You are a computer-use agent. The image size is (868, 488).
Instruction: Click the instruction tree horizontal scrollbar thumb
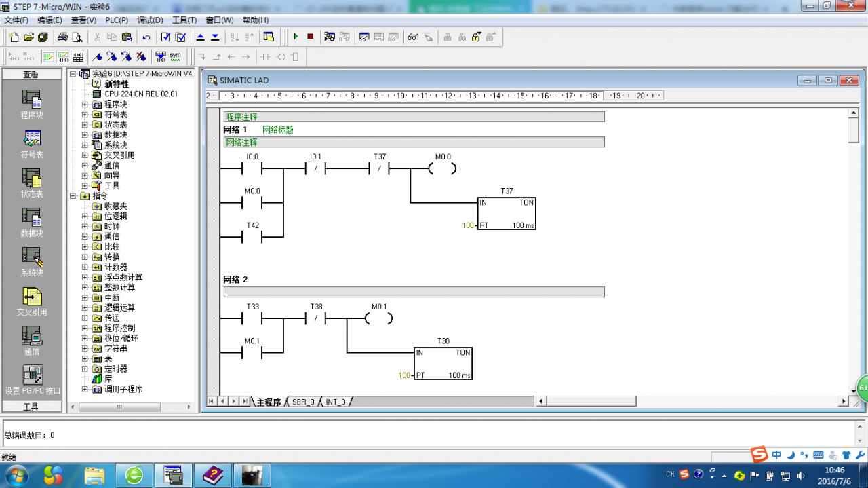click(x=119, y=407)
